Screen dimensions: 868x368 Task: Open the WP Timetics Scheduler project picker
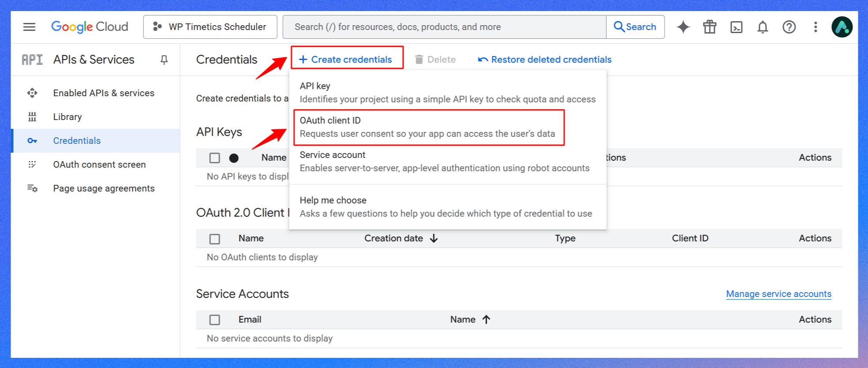click(x=210, y=27)
